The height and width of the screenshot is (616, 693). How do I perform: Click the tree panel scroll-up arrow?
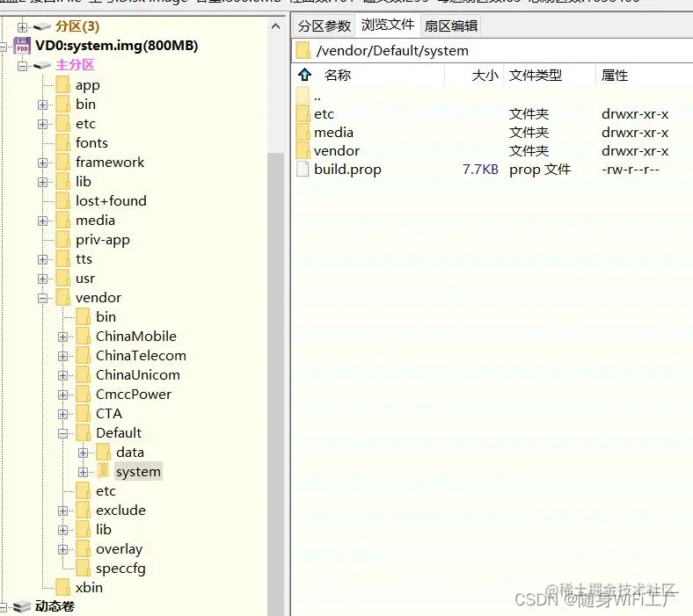[x=275, y=26]
